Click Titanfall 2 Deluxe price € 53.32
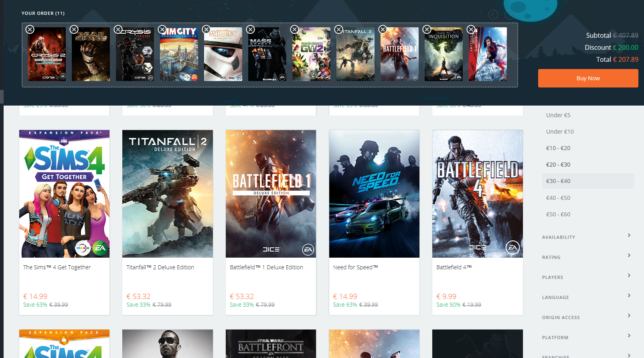This screenshot has height=358, width=644. point(138,297)
